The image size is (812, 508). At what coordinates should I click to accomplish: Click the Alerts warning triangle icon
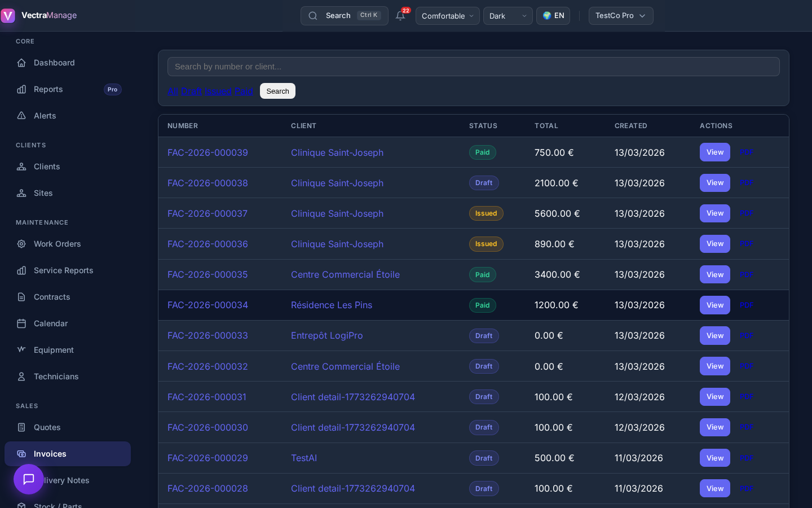[x=21, y=116]
